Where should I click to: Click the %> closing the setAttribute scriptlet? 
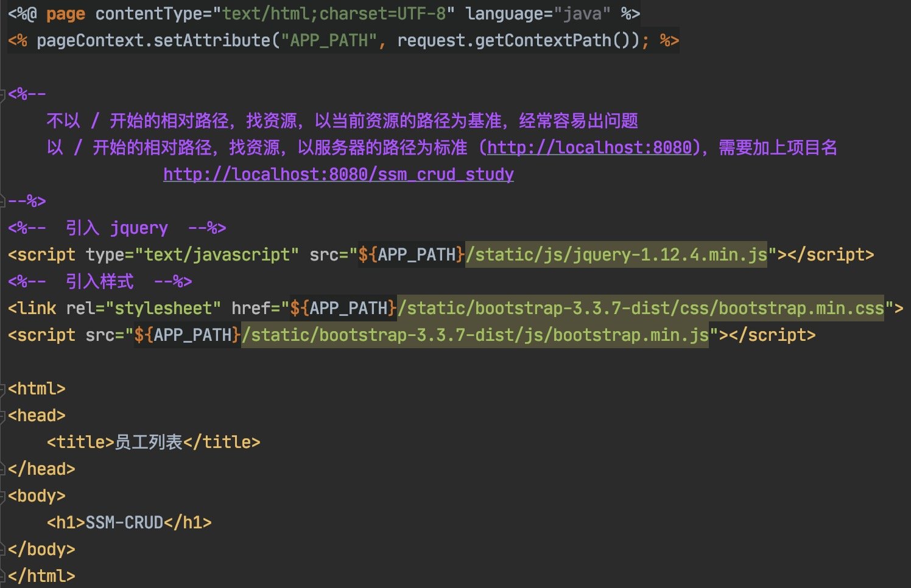tap(669, 41)
